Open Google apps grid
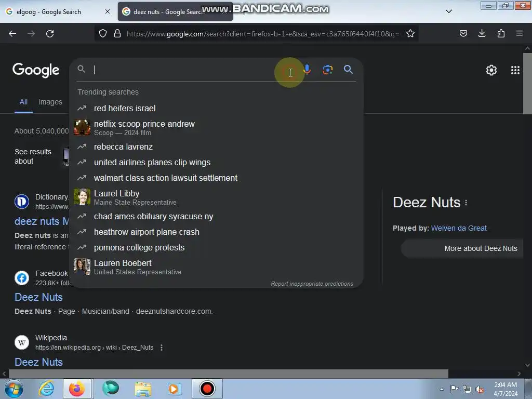The width and height of the screenshot is (532, 399). point(515,70)
